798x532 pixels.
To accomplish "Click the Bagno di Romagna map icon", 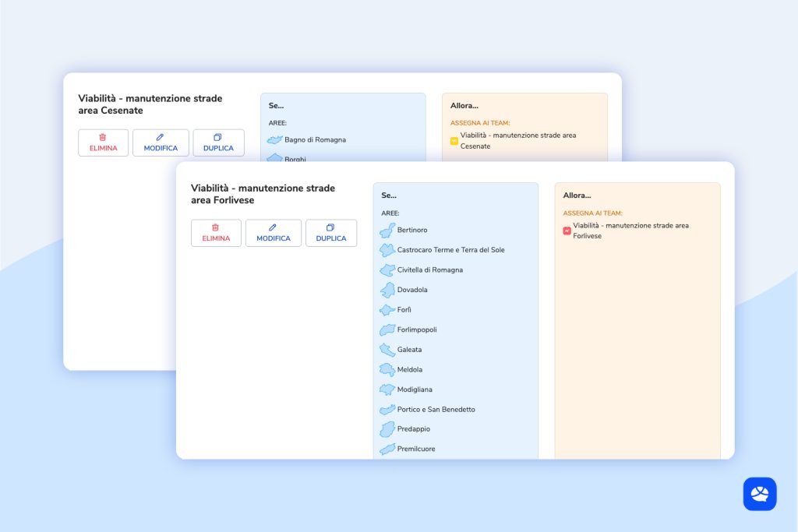I will tap(275, 140).
